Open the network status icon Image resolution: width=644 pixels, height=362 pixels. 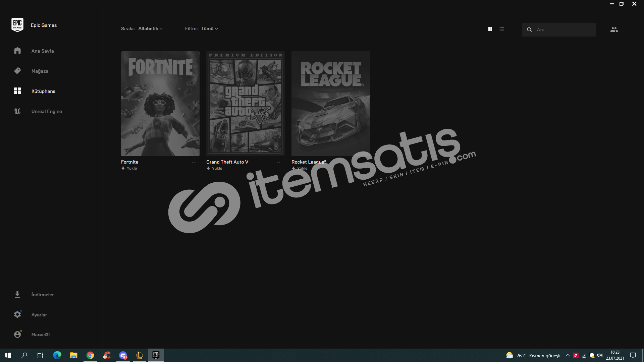584,356
